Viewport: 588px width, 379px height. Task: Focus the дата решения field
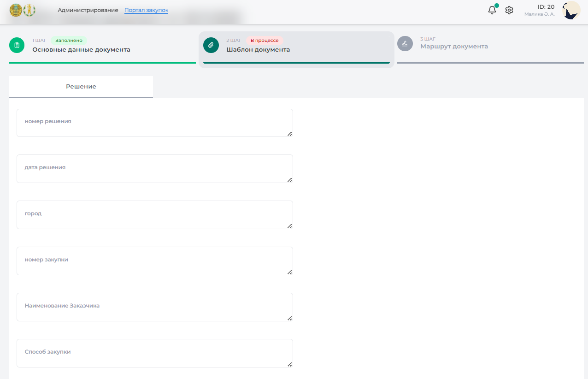click(154, 169)
